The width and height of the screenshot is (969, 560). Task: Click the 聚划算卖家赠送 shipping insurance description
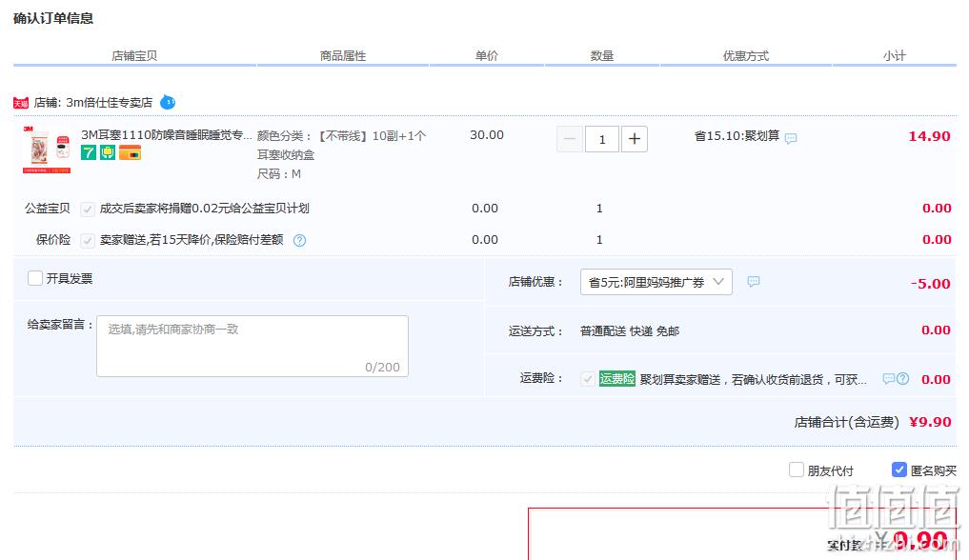(753, 380)
